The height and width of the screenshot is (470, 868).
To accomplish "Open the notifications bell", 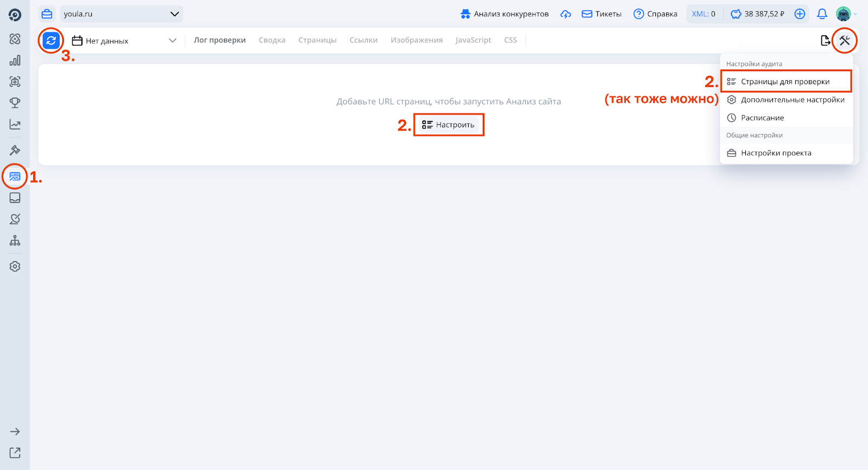I will tap(822, 14).
